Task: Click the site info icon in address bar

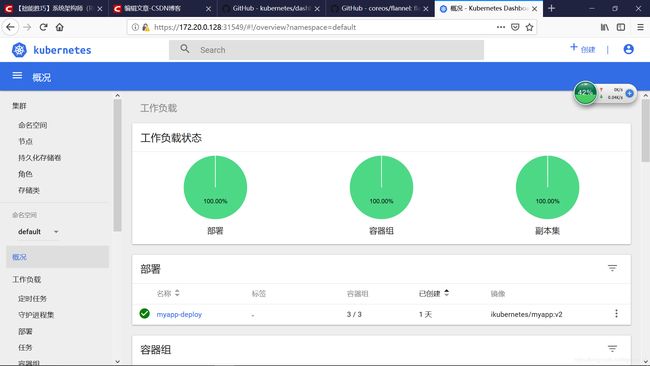Action: (x=135, y=27)
